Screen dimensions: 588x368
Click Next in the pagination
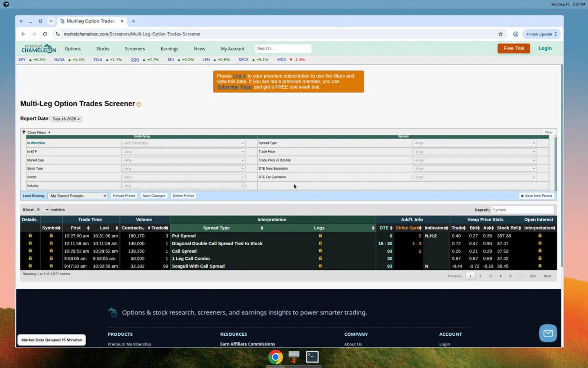(x=547, y=276)
